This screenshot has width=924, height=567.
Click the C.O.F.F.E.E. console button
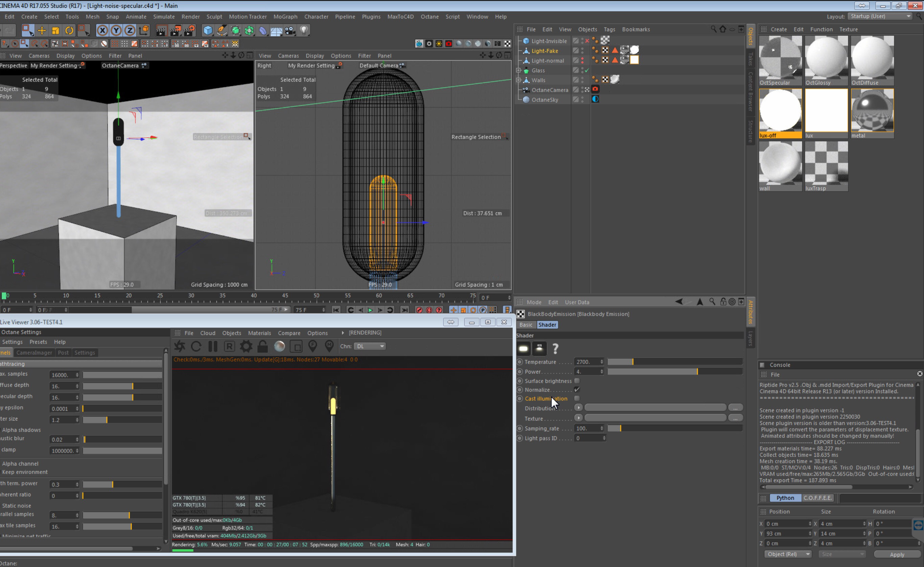817,498
